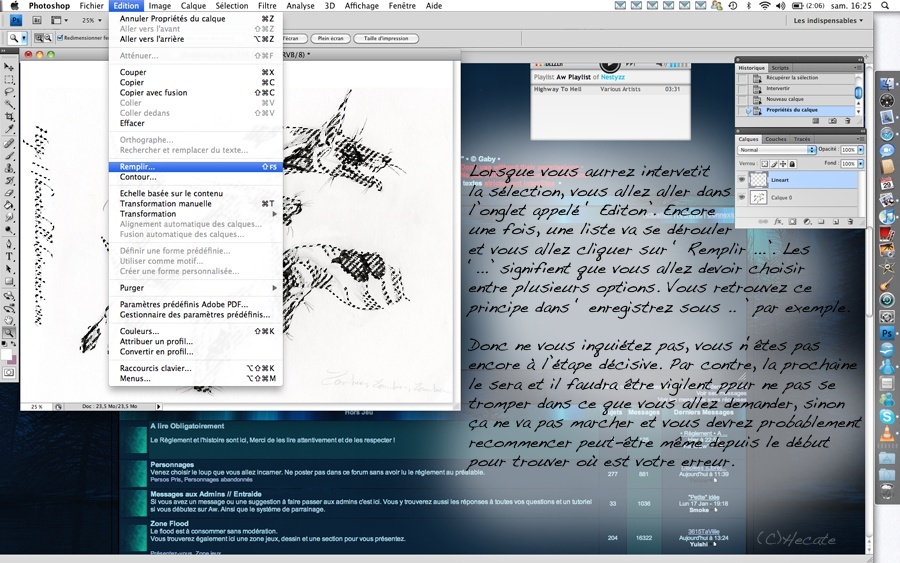Click the Taille d'impression button

tap(386, 38)
